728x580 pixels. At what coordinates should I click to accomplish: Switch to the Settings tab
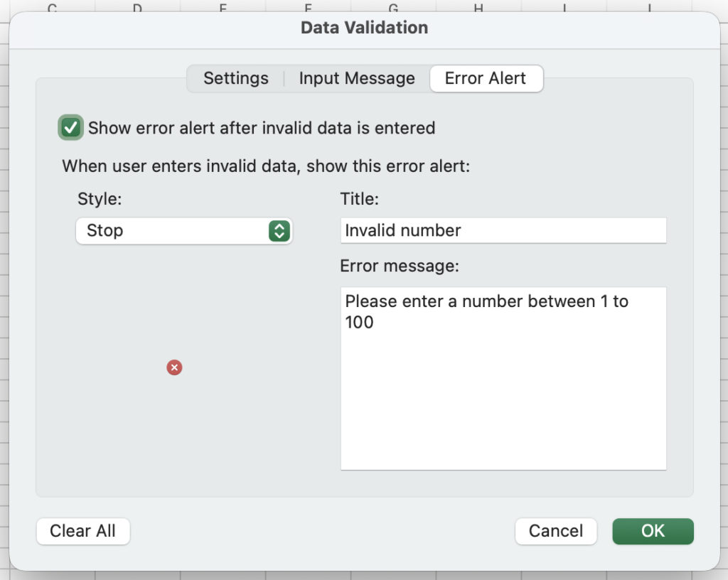[236, 78]
